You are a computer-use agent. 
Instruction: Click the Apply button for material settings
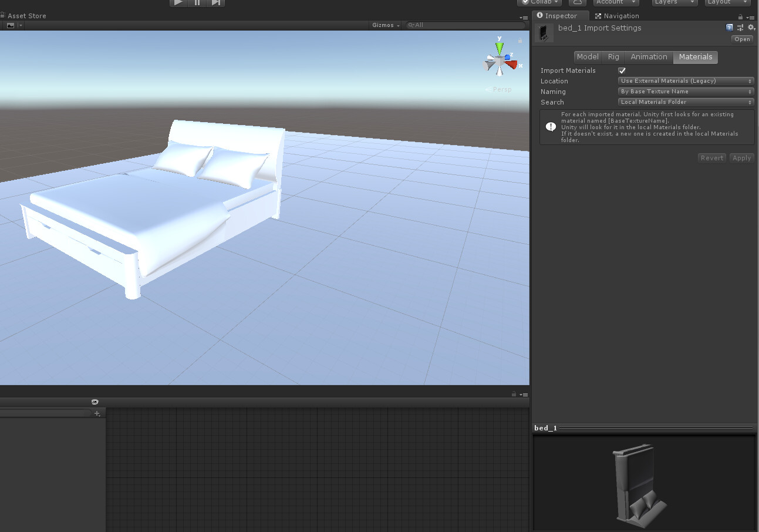pyautogui.click(x=741, y=157)
